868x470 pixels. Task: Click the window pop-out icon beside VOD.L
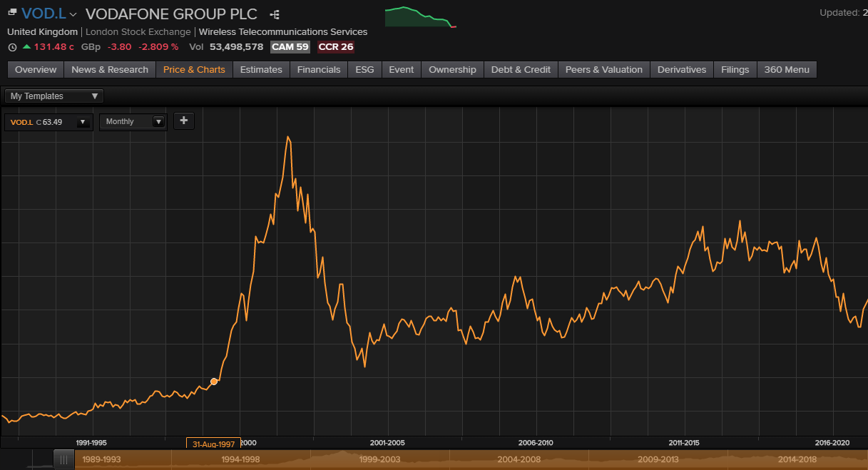click(12, 13)
